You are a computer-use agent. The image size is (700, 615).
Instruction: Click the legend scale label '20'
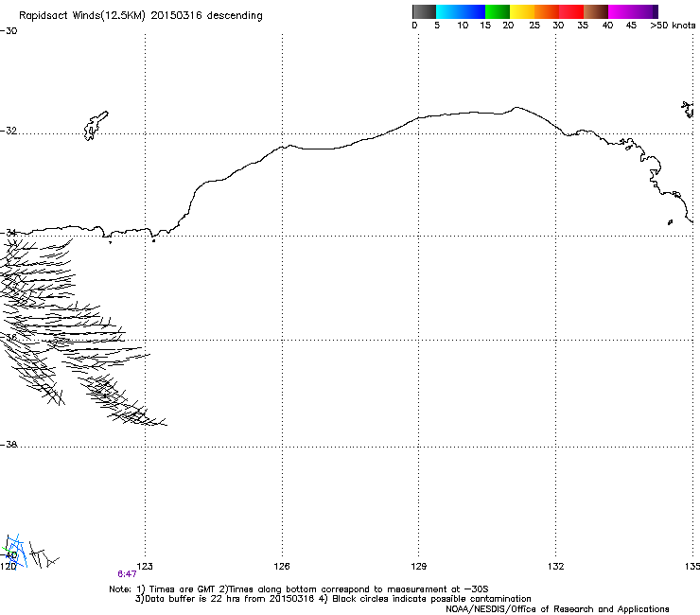click(x=508, y=26)
